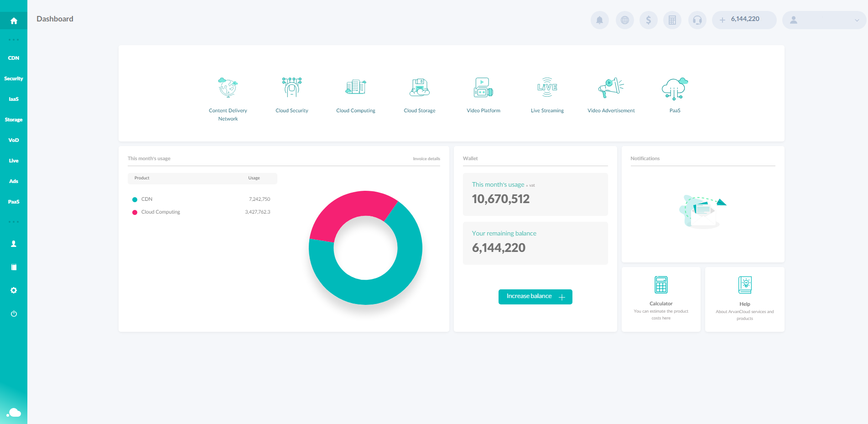Expand the user account dropdown
Viewport: 868px width, 424px height.
coord(824,20)
